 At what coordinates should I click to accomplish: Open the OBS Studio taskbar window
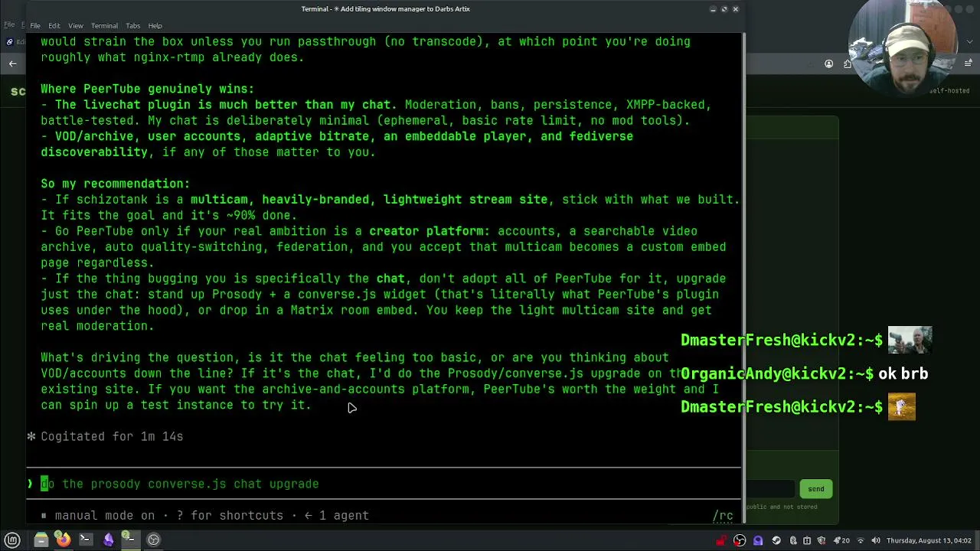click(x=153, y=540)
